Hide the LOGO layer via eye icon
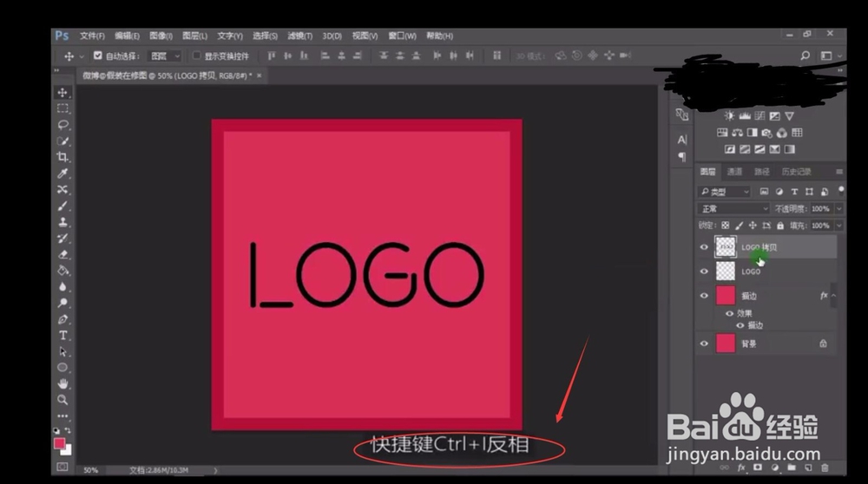Image resolution: width=868 pixels, height=484 pixels. (704, 271)
